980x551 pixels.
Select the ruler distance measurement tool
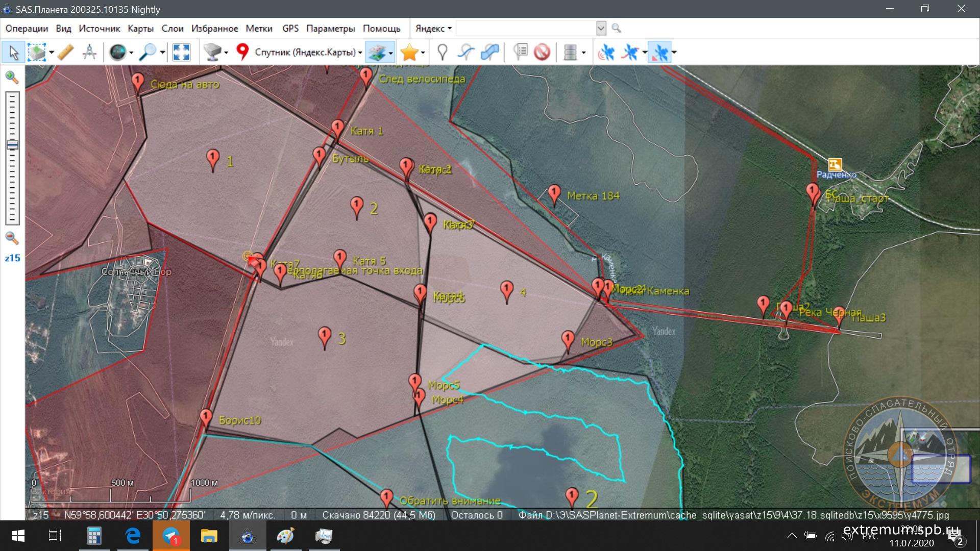66,52
